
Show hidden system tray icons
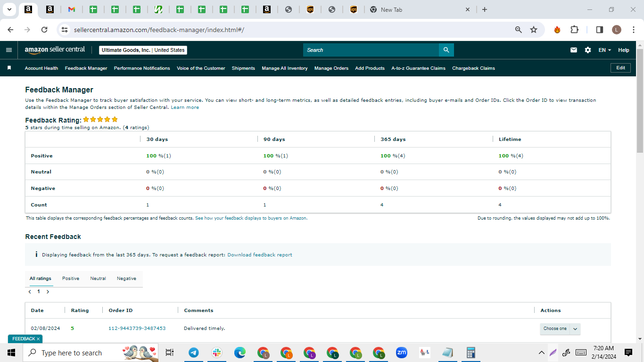541,353
